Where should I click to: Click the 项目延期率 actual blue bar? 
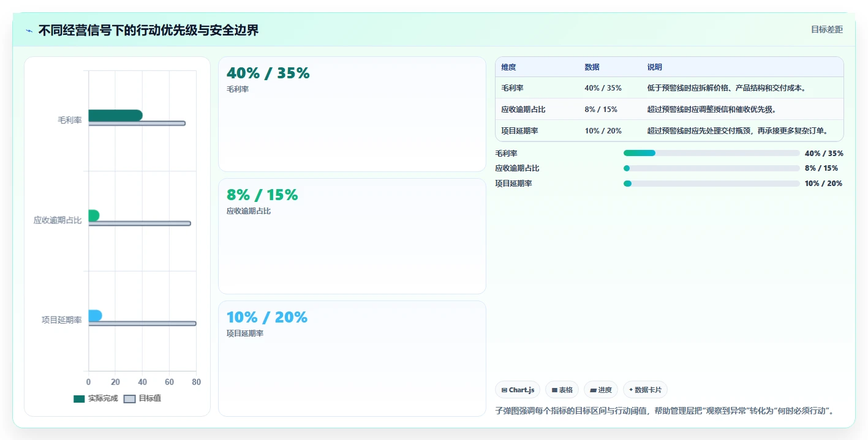pos(95,316)
